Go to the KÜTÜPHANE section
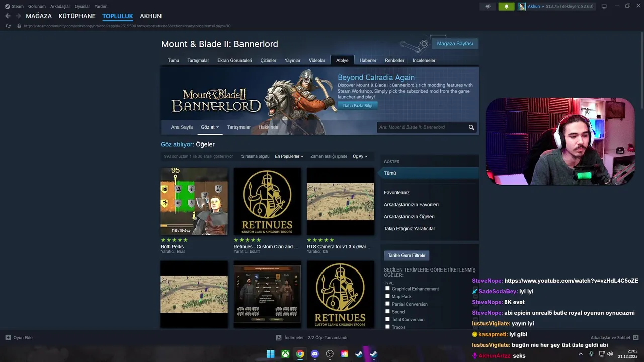 (x=77, y=16)
